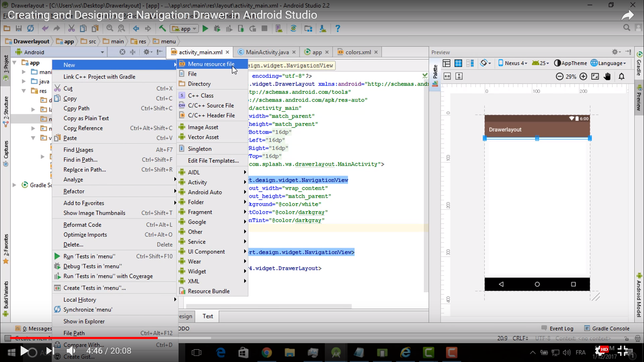The height and width of the screenshot is (362, 644).
Task: Click the SDK Manager download icon
Action: 323,29
